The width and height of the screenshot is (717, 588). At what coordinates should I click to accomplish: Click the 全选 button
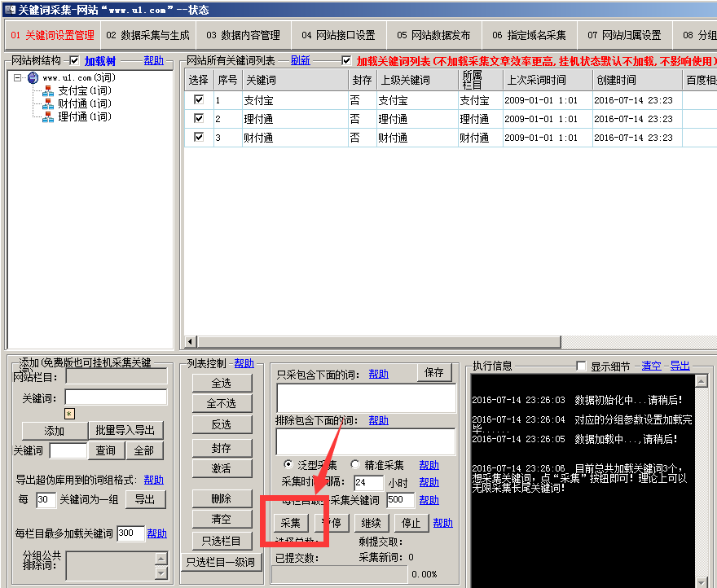[x=222, y=383]
